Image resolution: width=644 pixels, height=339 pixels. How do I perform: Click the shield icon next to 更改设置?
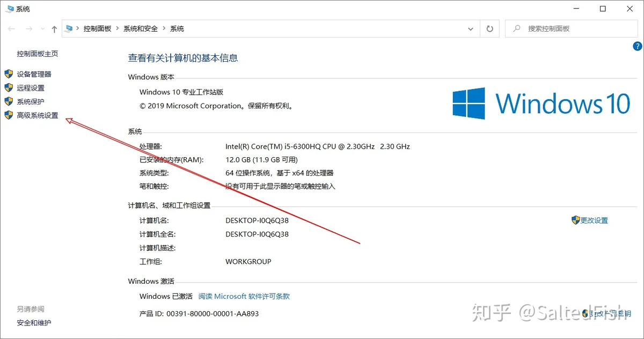[x=576, y=220]
